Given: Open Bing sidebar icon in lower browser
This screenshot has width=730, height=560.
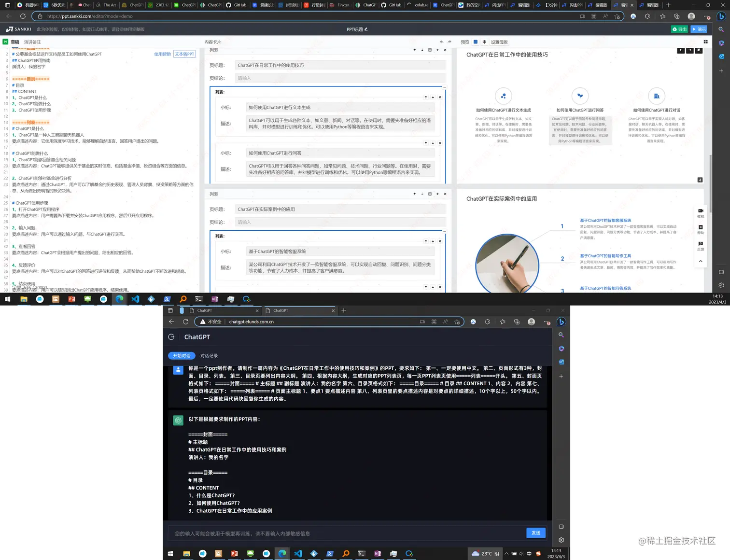Looking at the screenshot, I should pyautogui.click(x=561, y=322).
